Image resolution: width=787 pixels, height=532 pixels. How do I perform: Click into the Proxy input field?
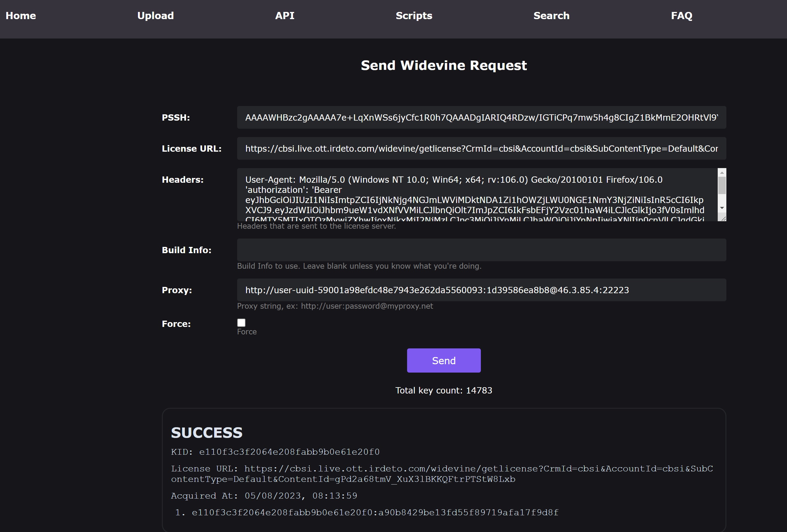[x=481, y=290]
